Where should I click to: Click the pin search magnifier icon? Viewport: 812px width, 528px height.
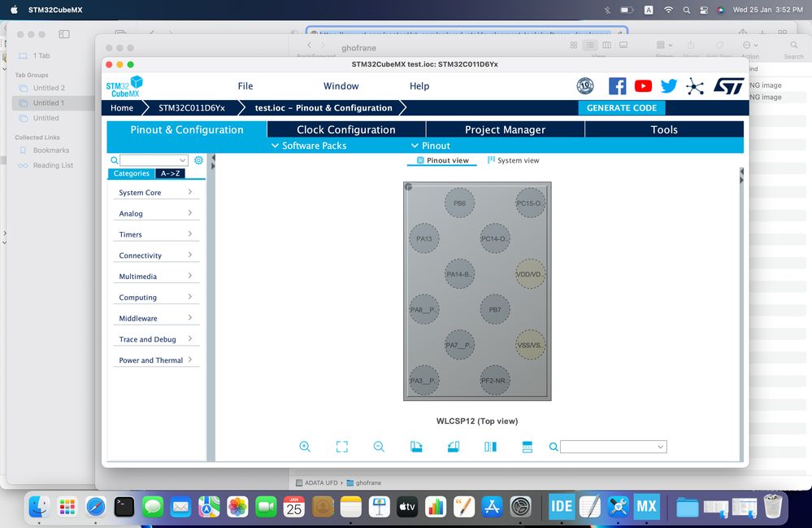click(554, 447)
